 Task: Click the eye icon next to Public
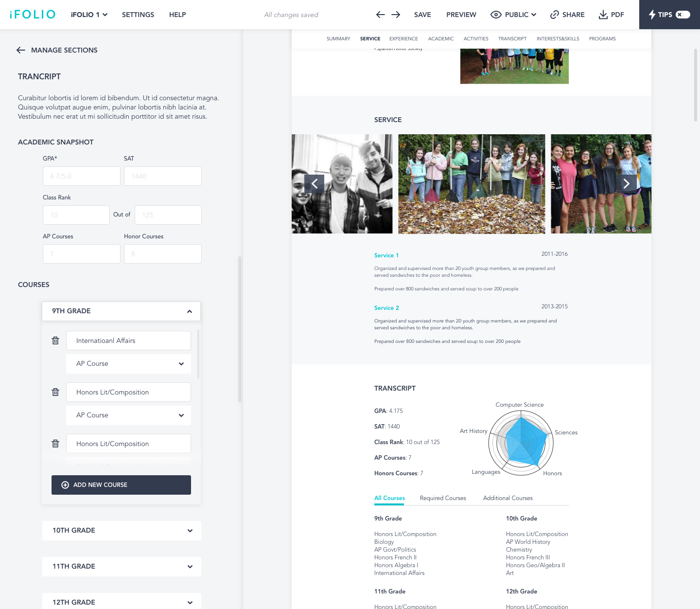tap(495, 15)
